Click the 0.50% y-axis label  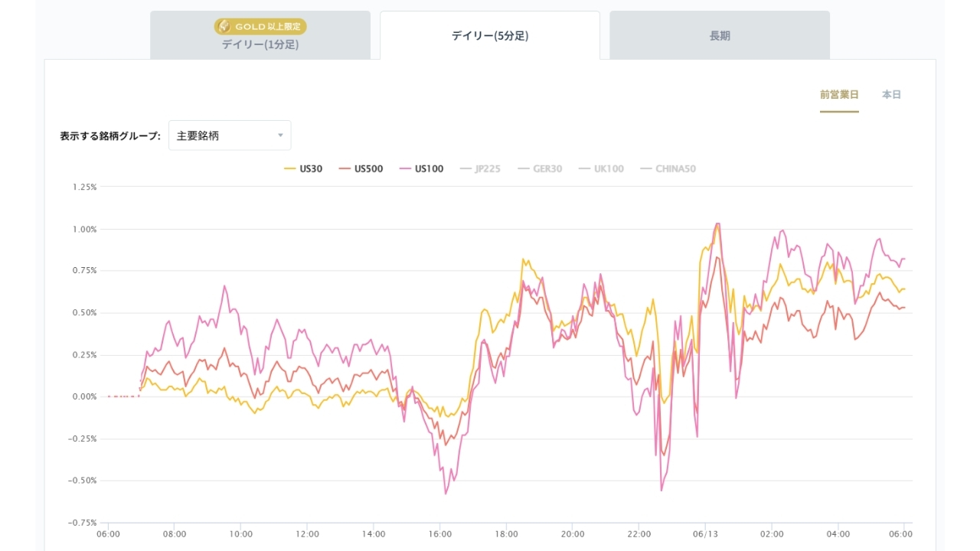(x=84, y=313)
